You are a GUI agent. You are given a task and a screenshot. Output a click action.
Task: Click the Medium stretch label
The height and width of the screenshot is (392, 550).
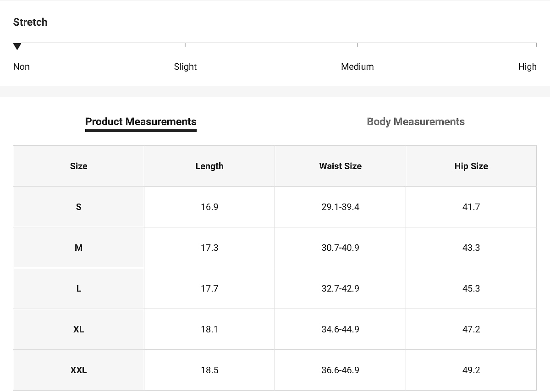tap(357, 66)
